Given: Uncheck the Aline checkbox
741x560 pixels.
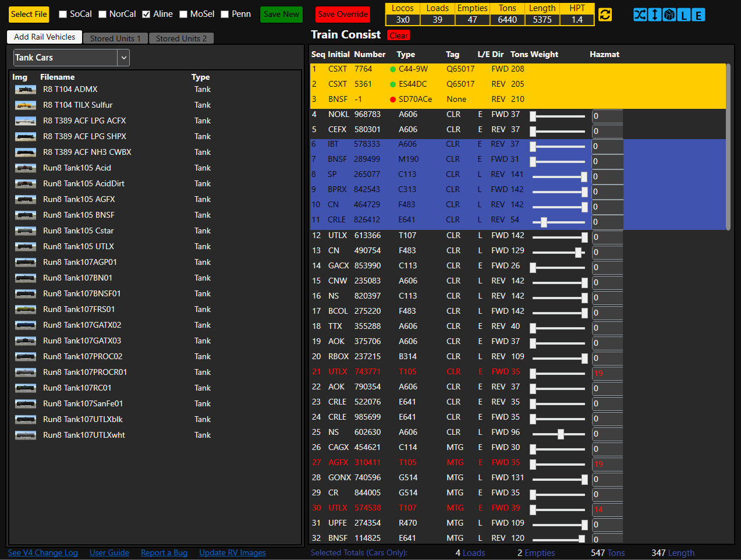Looking at the screenshot, I should point(146,15).
